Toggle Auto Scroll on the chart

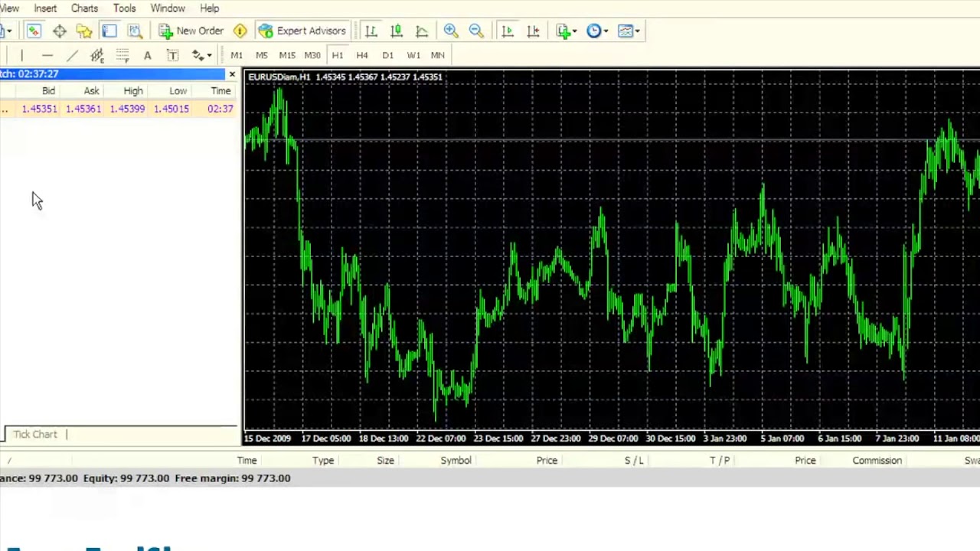point(508,31)
